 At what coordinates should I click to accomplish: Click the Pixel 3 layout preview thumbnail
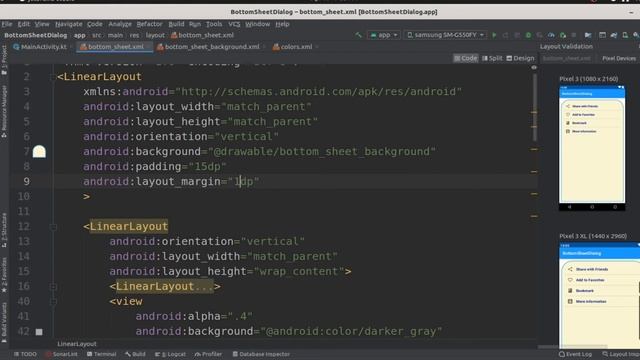click(x=592, y=148)
